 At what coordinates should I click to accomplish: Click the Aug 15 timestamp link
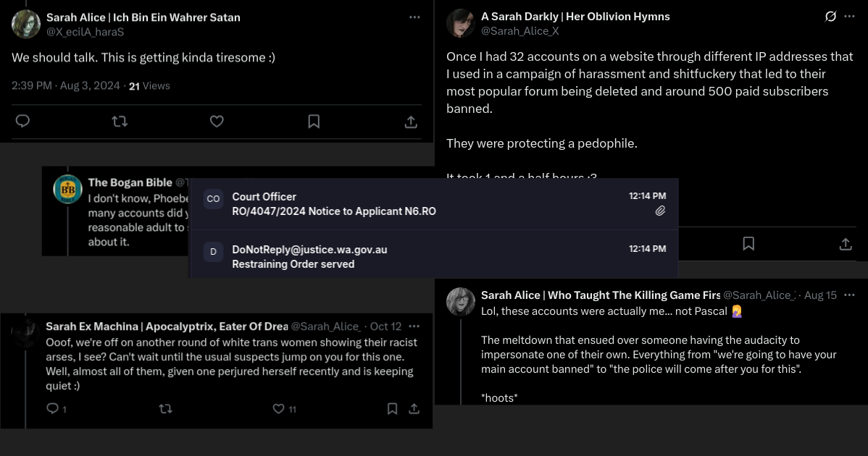[820, 295]
